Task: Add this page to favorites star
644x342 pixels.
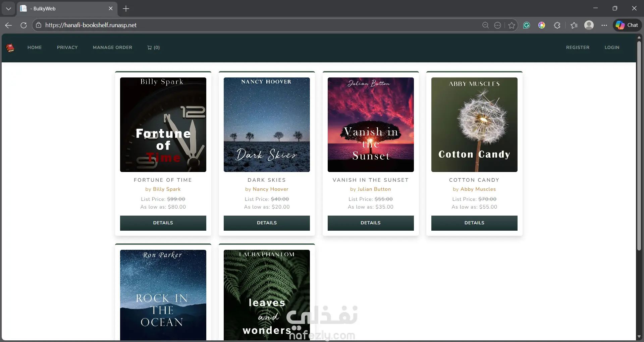Action: (x=512, y=25)
